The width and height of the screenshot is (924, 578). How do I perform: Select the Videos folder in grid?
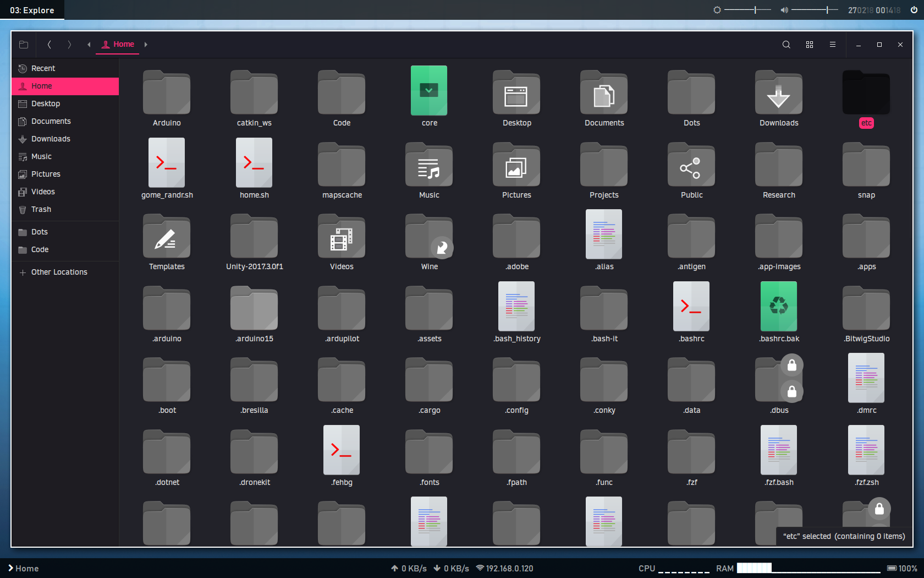point(342,237)
